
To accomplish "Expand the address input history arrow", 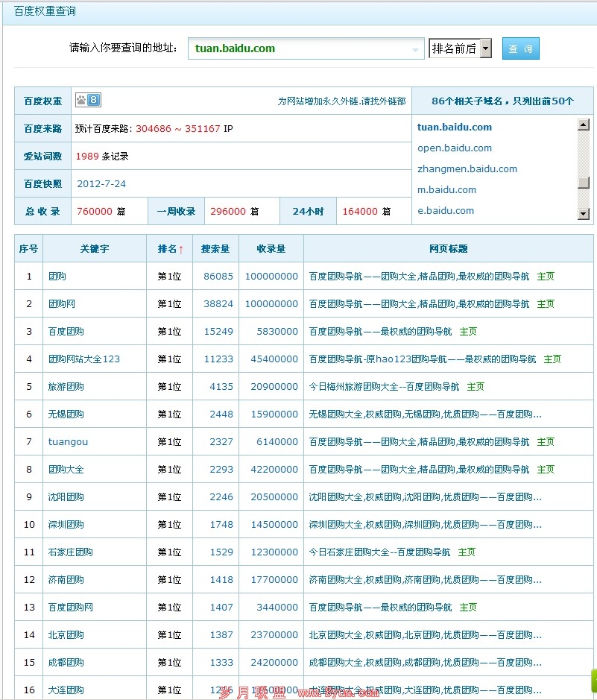I will click(x=415, y=49).
